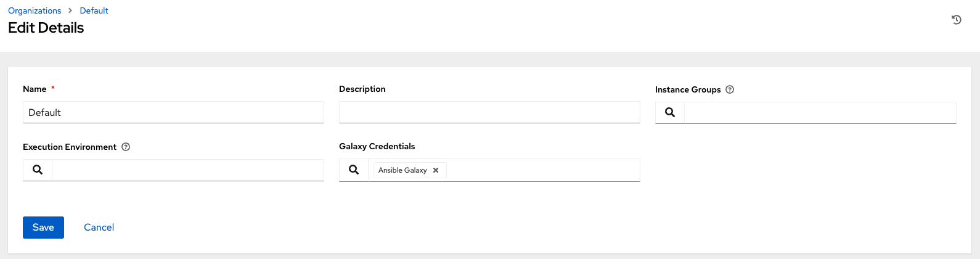Open the activity stream history icon
Image resolution: width=980 pixels, height=259 pixels.
956,20
